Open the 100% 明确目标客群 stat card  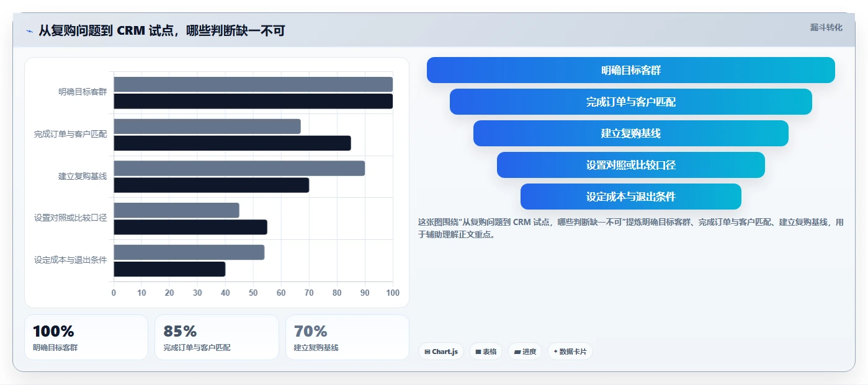click(x=86, y=337)
